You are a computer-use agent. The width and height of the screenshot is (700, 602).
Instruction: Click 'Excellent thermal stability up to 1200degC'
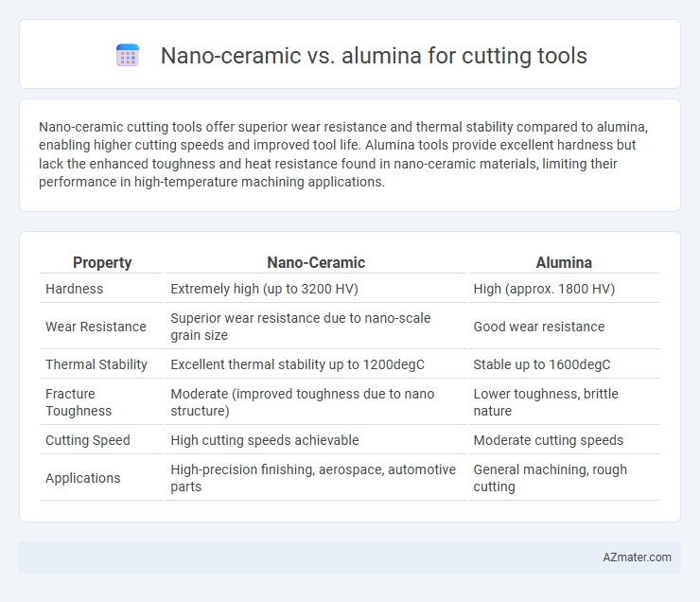(x=297, y=364)
